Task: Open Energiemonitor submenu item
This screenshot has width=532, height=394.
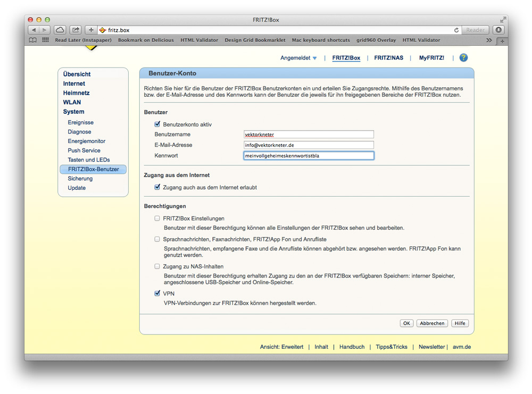Action: [87, 141]
